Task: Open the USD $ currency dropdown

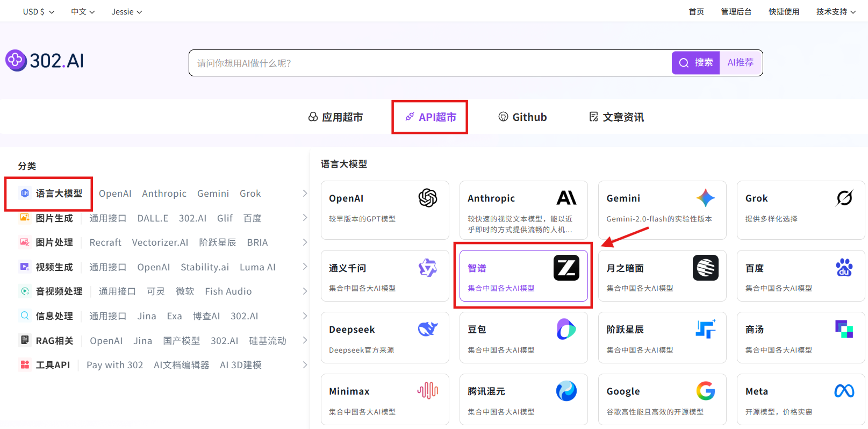Action: click(39, 12)
